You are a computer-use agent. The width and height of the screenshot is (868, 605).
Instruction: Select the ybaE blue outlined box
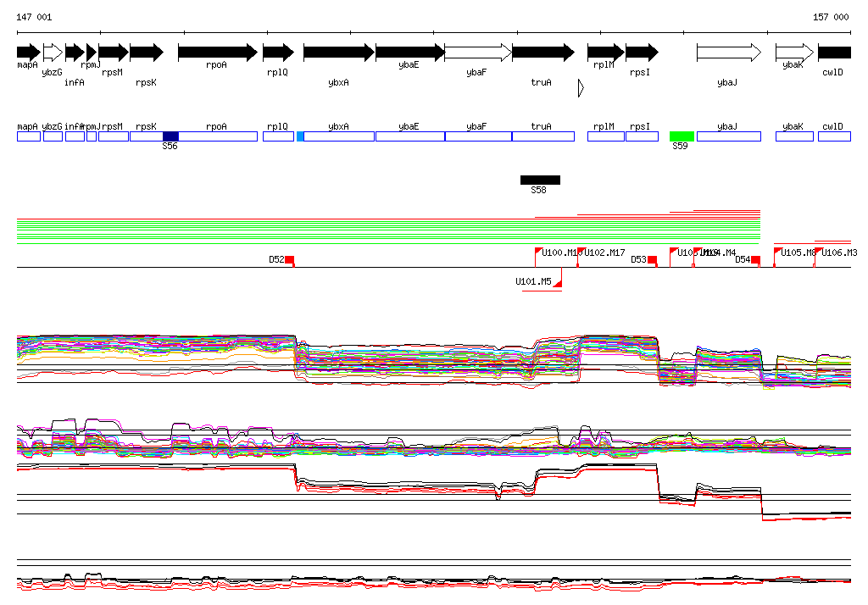410,136
